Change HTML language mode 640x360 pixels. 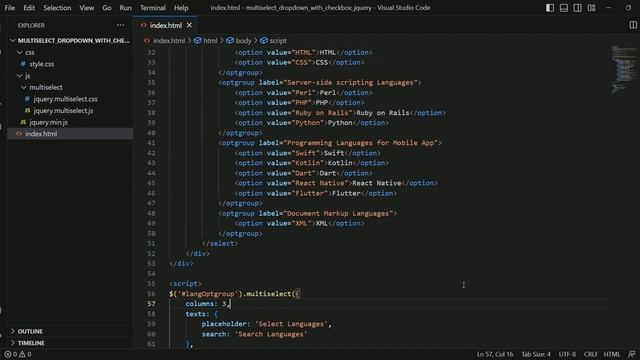[612, 354]
